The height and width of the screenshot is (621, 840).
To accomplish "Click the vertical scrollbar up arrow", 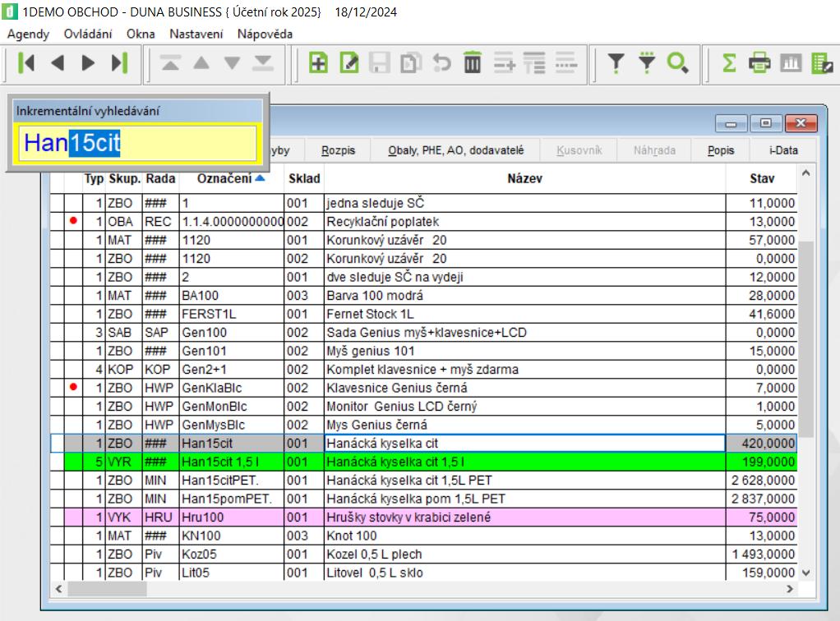I will [805, 173].
